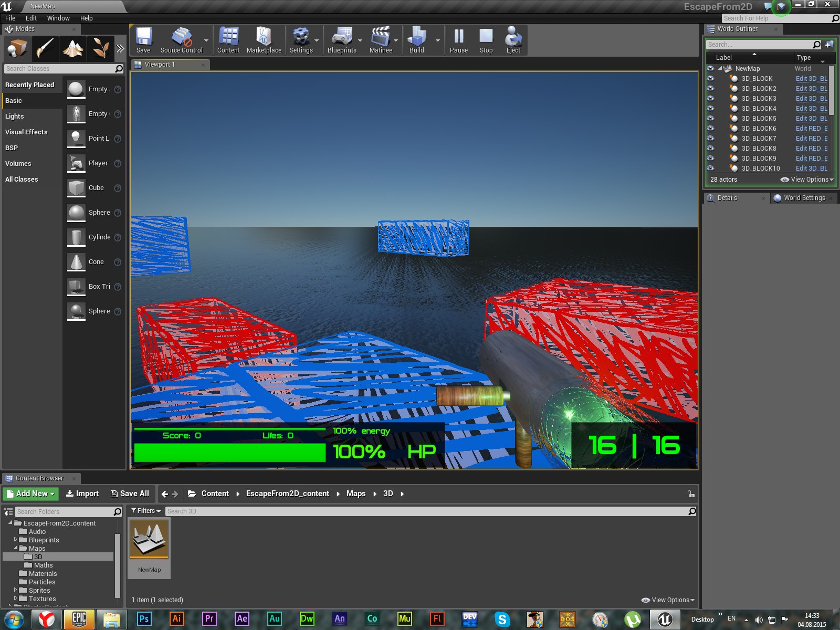The image size is (840, 630).
Task: Click the Cylinder placement icon
Action: pos(76,237)
